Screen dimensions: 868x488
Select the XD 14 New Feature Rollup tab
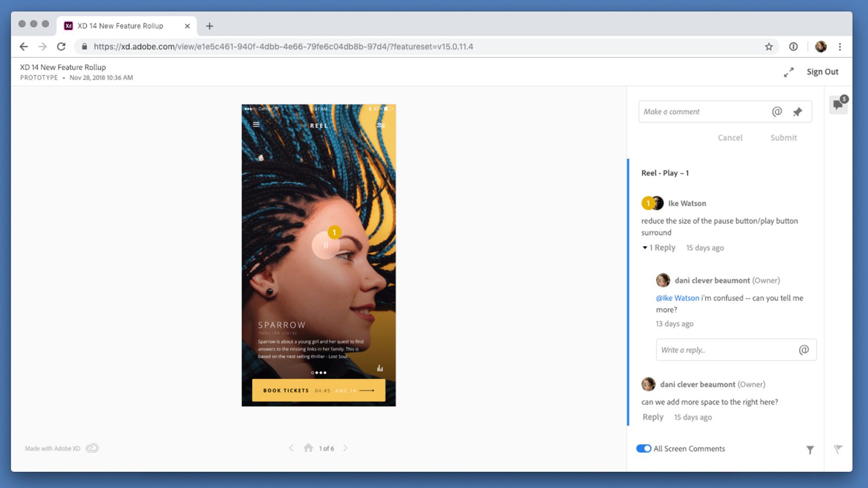120,26
